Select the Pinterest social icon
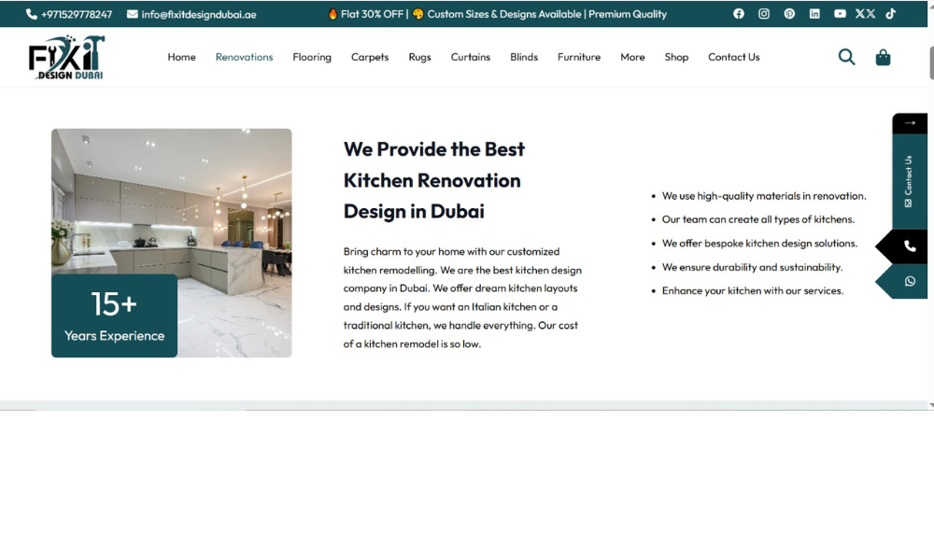The image size is (934, 560). pyautogui.click(x=789, y=13)
